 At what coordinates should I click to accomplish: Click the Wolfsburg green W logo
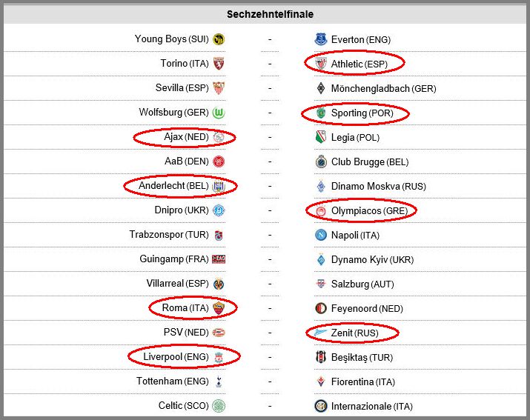[219, 113]
